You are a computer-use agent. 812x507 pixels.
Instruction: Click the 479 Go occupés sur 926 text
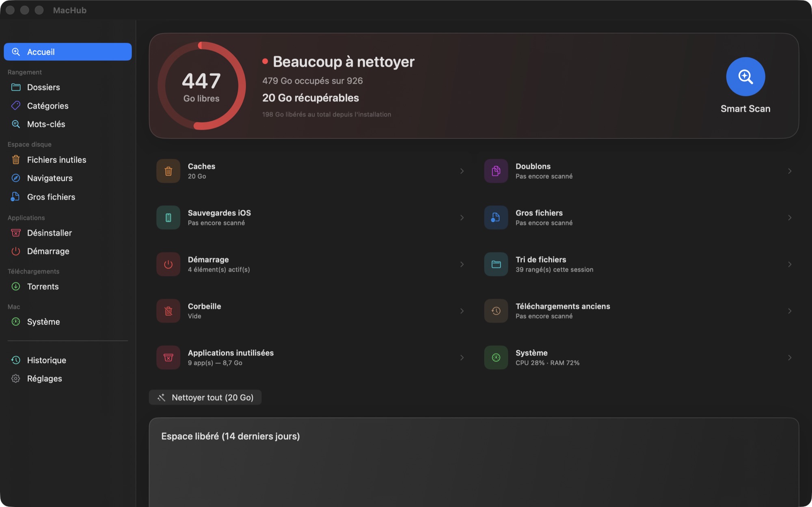[313, 81]
